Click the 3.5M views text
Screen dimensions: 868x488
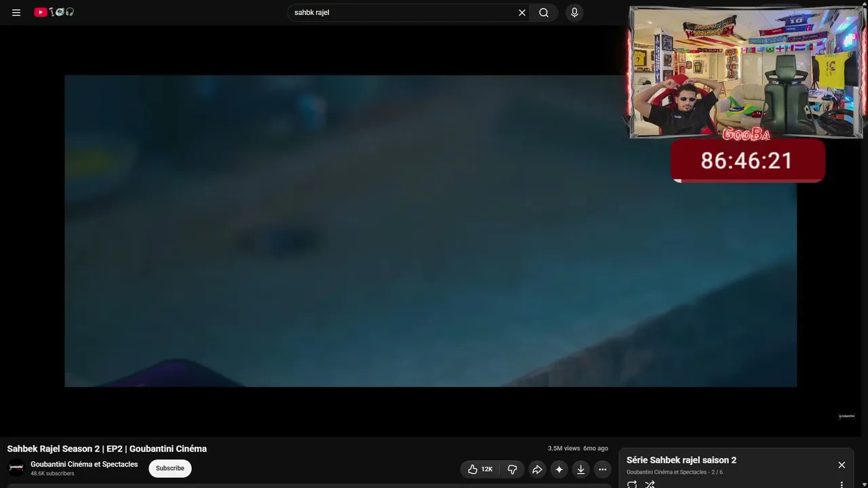(x=564, y=449)
